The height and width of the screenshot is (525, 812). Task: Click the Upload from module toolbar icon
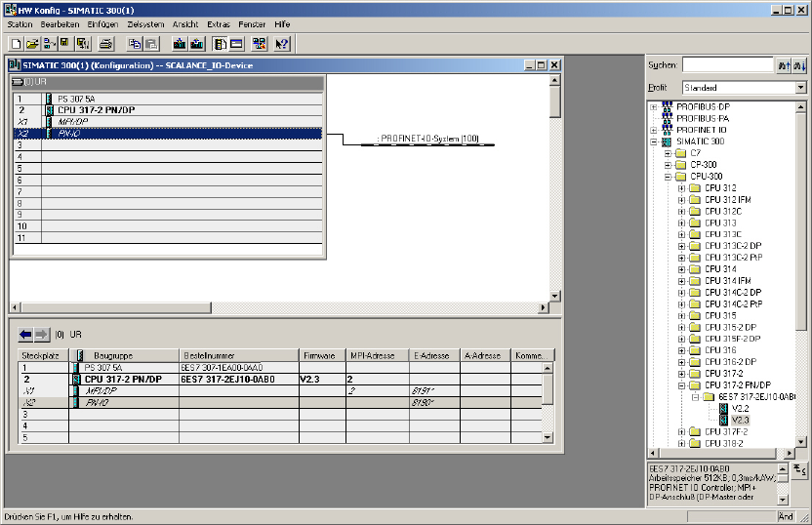click(x=197, y=44)
